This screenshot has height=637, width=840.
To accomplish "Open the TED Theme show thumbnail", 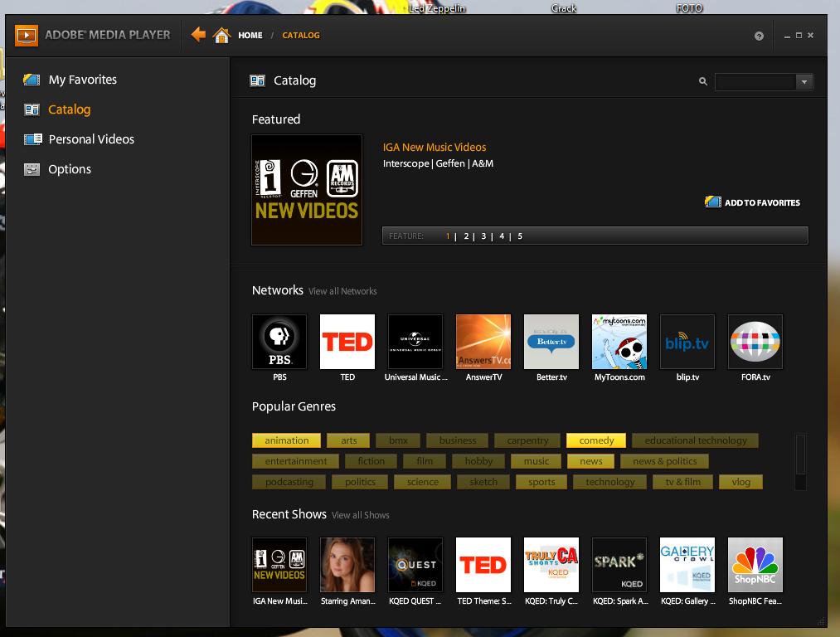I will 483,565.
